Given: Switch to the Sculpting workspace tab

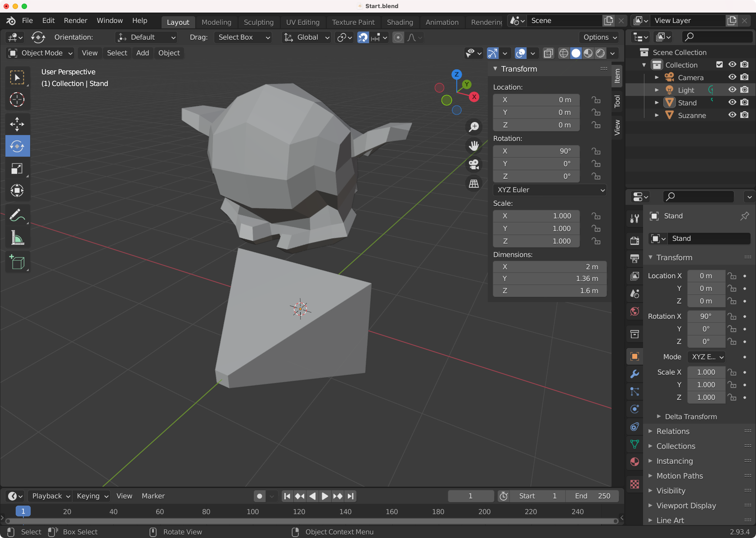Looking at the screenshot, I should [x=258, y=22].
